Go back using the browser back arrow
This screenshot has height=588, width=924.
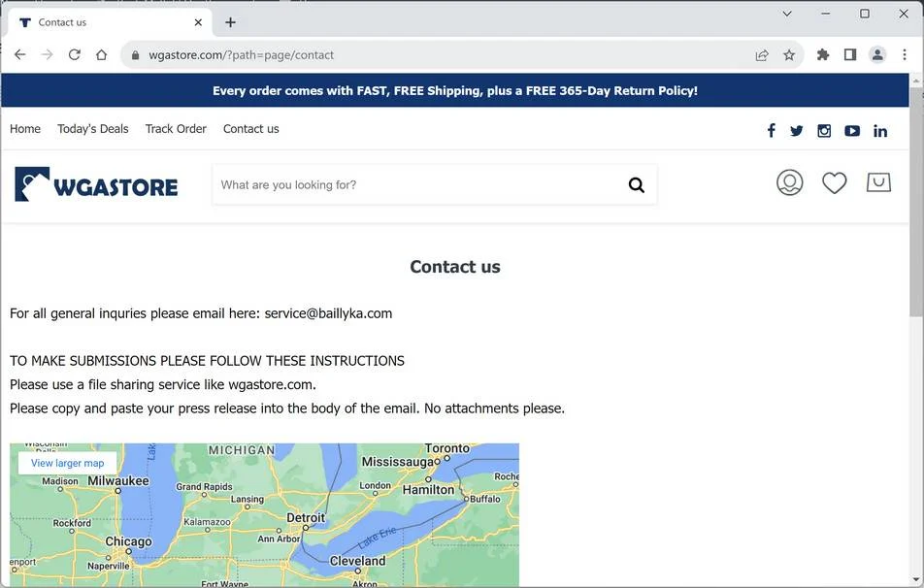click(x=20, y=54)
